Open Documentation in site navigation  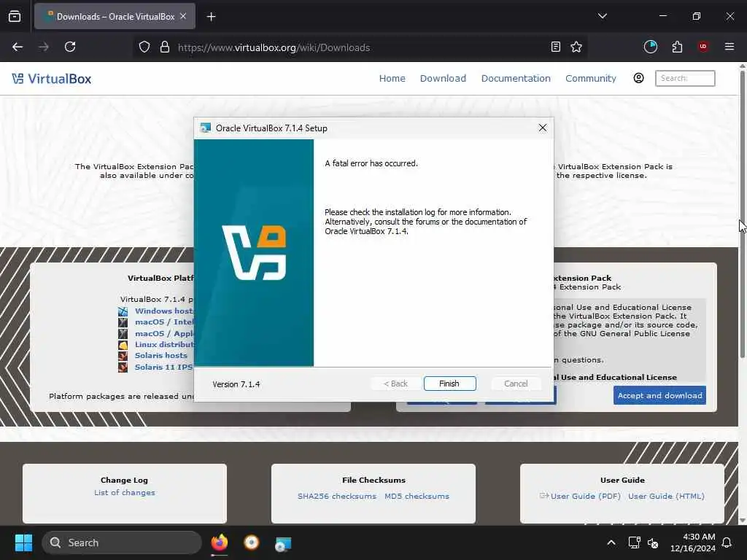[x=516, y=78]
